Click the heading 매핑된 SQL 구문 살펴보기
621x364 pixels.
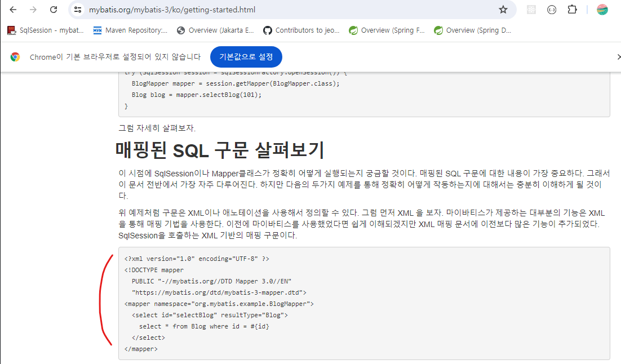tap(220, 150)
